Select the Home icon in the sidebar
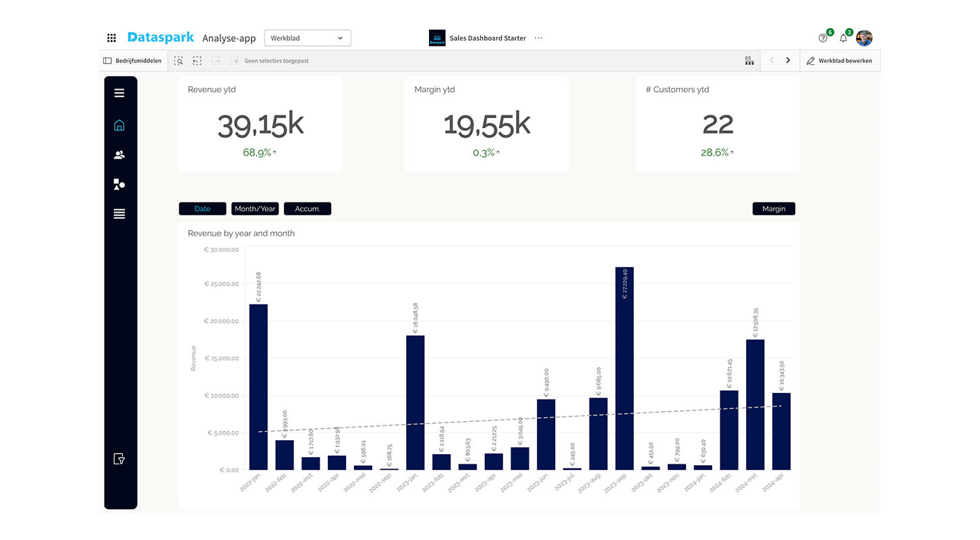 tap(119, 125)
